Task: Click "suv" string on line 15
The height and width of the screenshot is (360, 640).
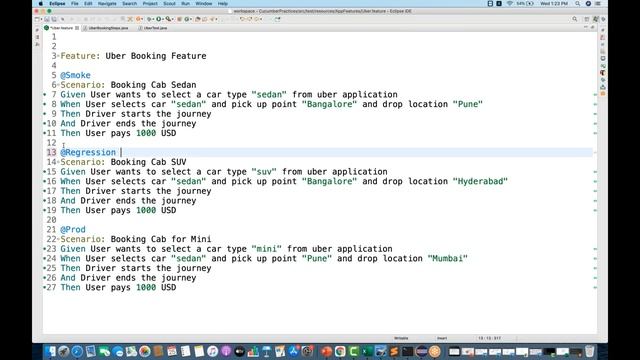Action: coord(264,172)
